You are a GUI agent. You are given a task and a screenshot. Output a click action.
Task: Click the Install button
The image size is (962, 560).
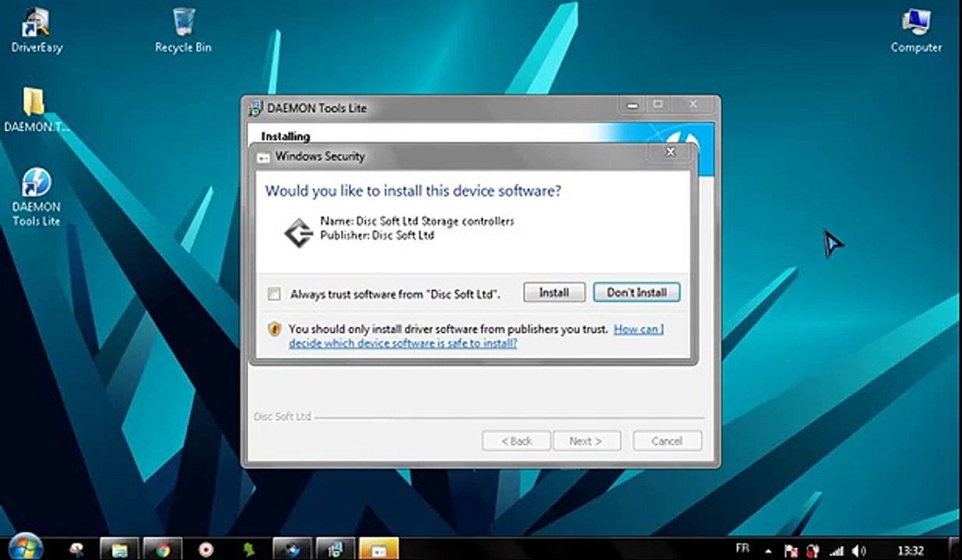[x=554, y=292]
